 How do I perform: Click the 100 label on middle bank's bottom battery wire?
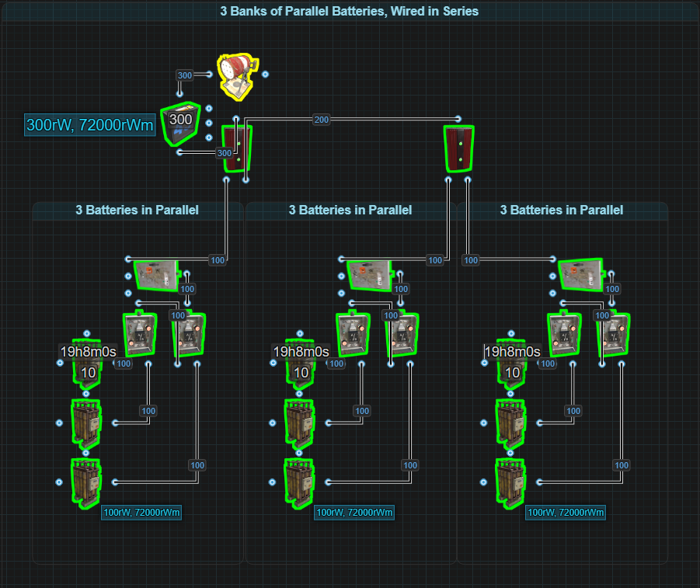[x=410, y=465]
